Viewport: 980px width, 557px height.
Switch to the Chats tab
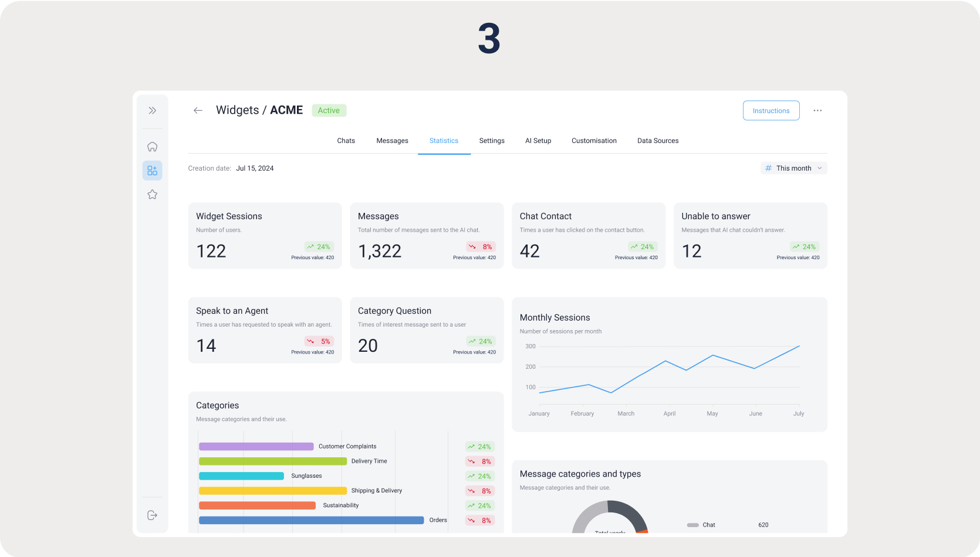[346, 141]
